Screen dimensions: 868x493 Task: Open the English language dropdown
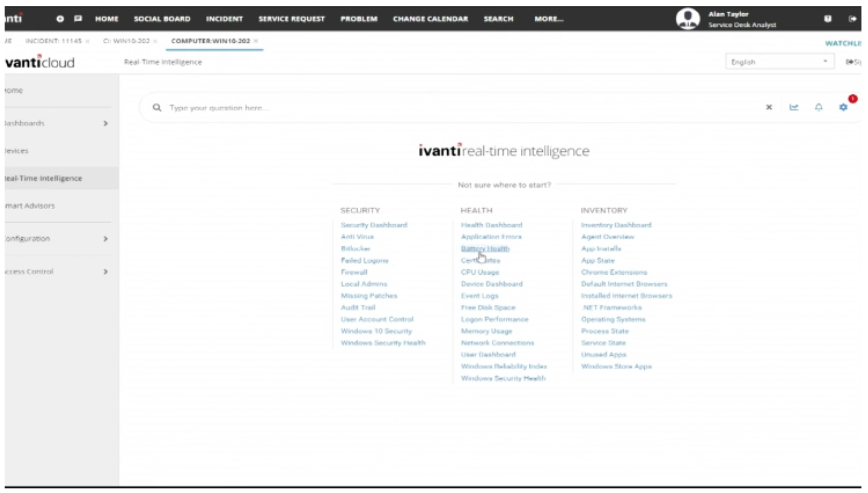point(779,62)
